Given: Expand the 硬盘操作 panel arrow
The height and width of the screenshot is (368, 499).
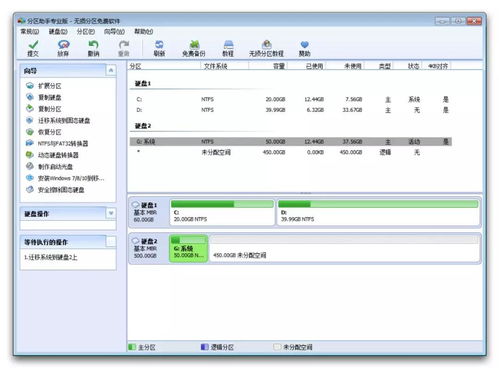Looking at the screenshot, I should coord(111,213).
